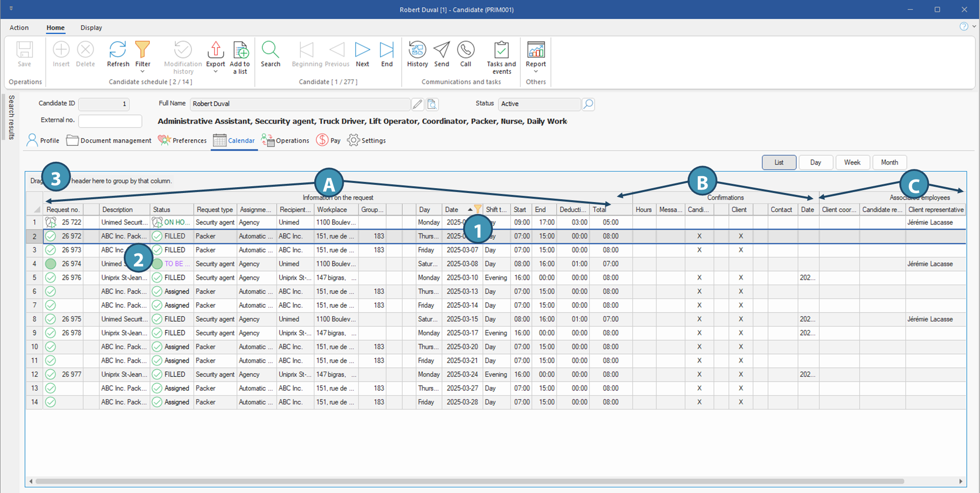Click the Refresh icon in the ribbon
This screenshot has width=980, height=493.
118,50
